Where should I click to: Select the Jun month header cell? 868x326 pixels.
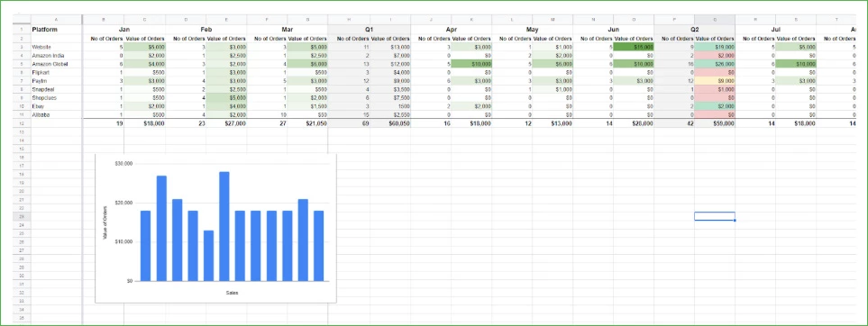(x=613, y=30)
